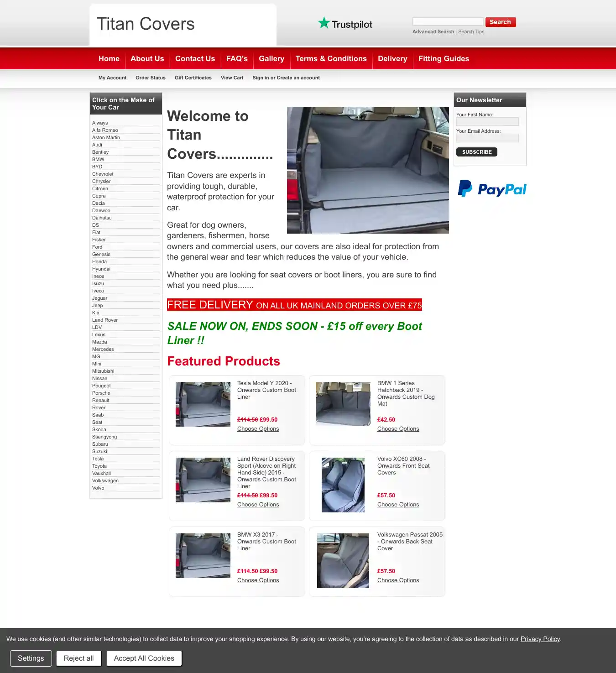The image size is (616, 673).
Task: Click the large boot liner hero image
Action: coord(368,170)
